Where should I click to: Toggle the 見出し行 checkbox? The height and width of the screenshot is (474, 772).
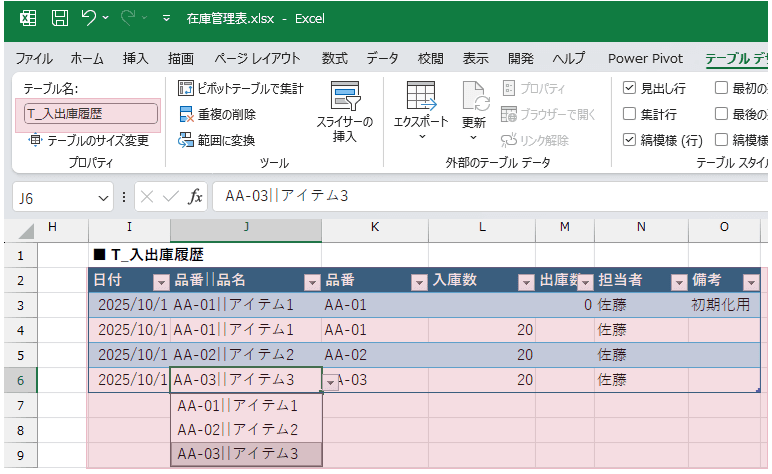(629, 88)
